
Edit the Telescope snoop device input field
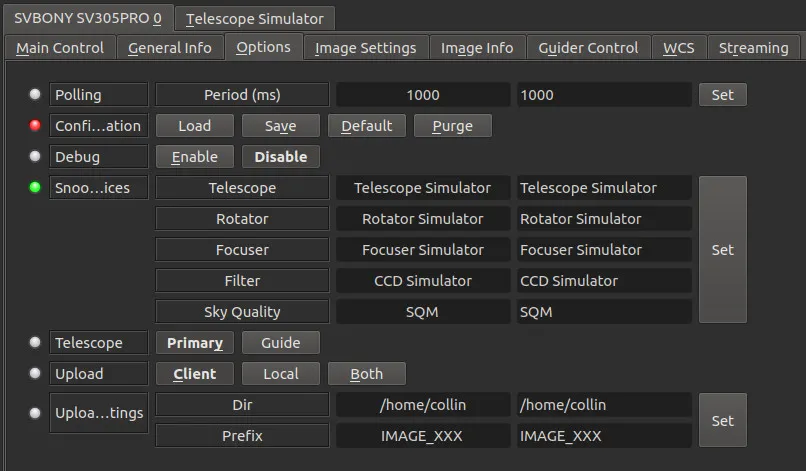[x=604, y=188]
